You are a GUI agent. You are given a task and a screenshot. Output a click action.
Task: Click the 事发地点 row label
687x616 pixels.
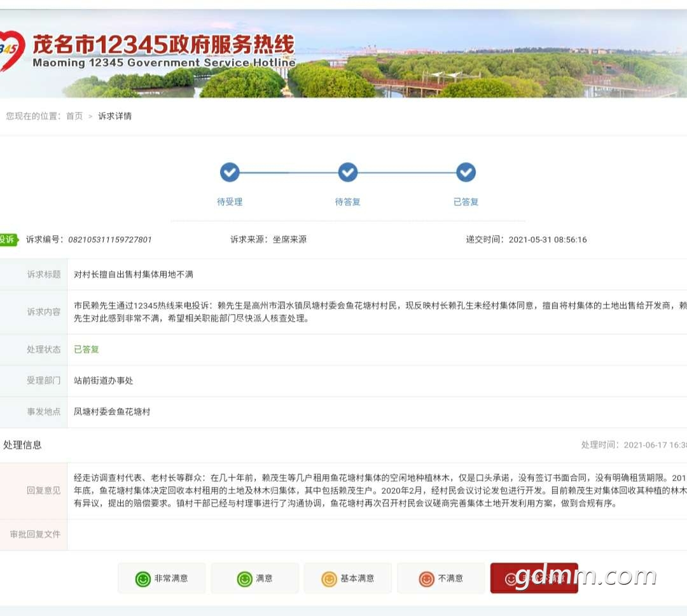coord(44,411)
